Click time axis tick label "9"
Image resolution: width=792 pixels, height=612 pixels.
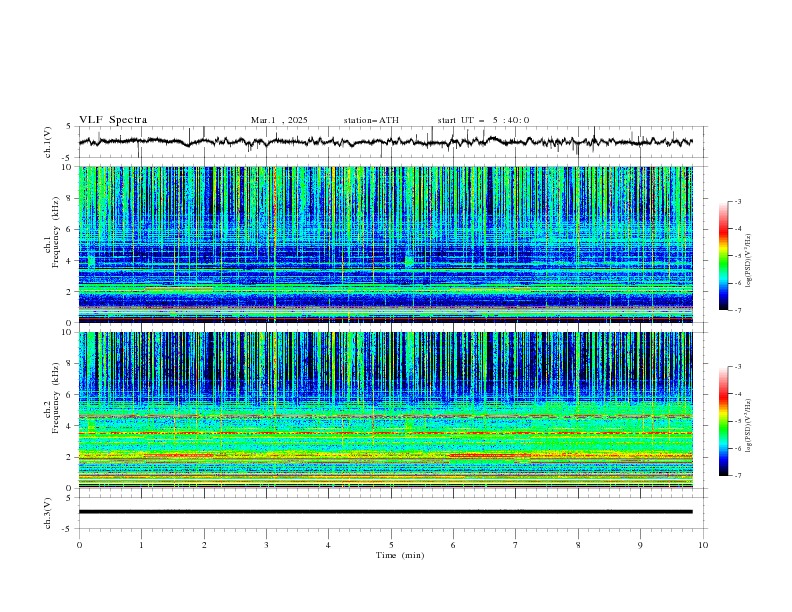640,545
